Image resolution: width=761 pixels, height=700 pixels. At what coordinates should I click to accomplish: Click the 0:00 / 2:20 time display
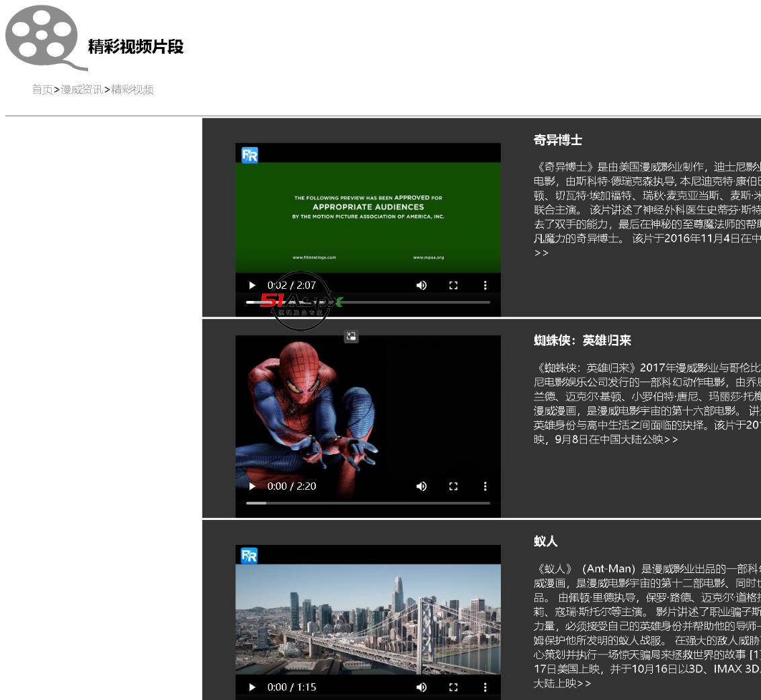pos(291,486)
